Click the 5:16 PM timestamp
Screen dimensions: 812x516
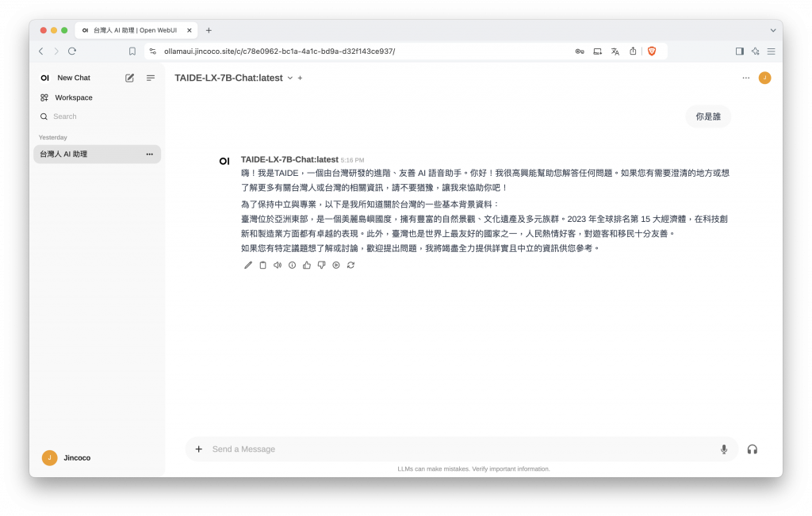352,160
